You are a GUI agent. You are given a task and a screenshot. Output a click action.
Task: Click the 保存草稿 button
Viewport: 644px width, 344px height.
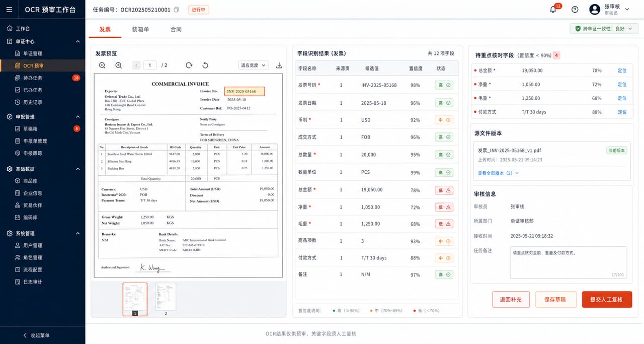[555, 299]
